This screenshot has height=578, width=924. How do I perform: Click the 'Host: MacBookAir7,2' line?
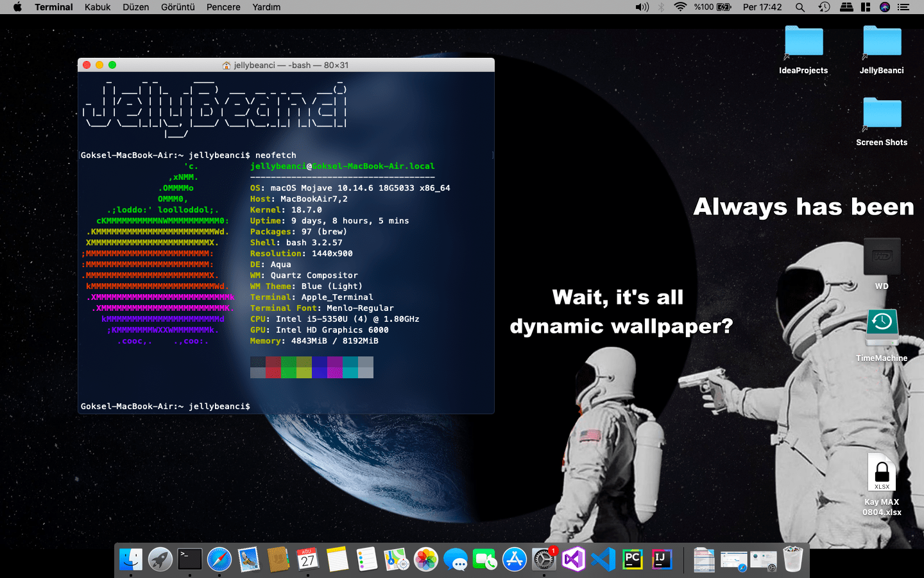[299, 199]
